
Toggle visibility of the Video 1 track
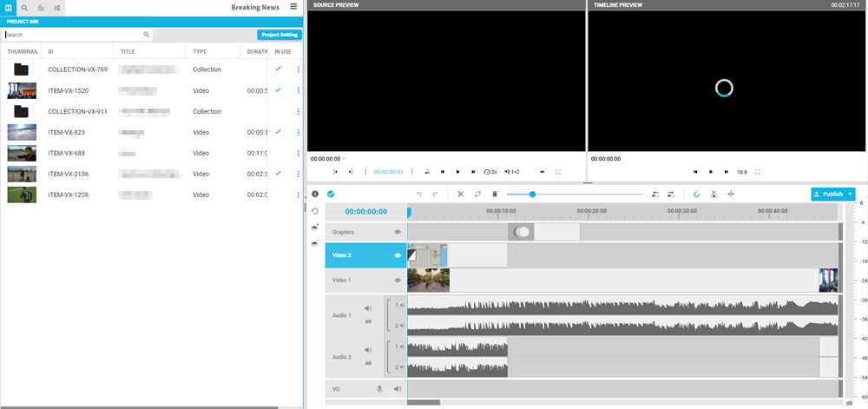(x=398, y=280)
